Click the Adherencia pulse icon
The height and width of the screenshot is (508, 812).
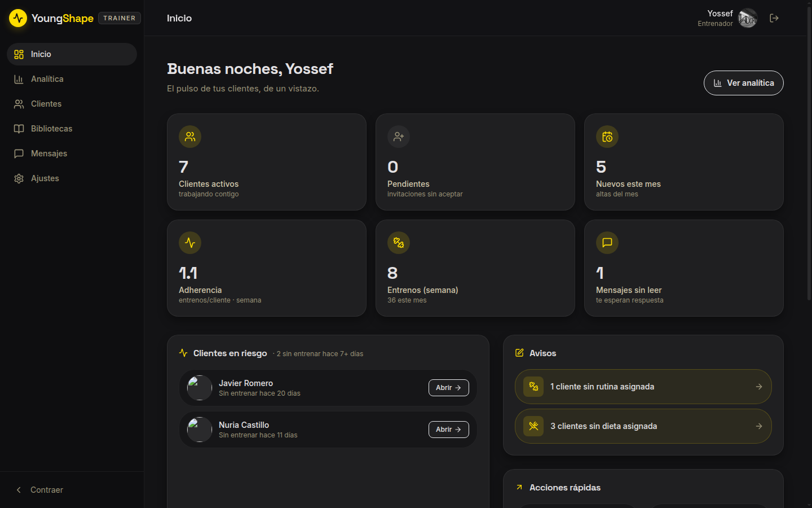point(190,243)
